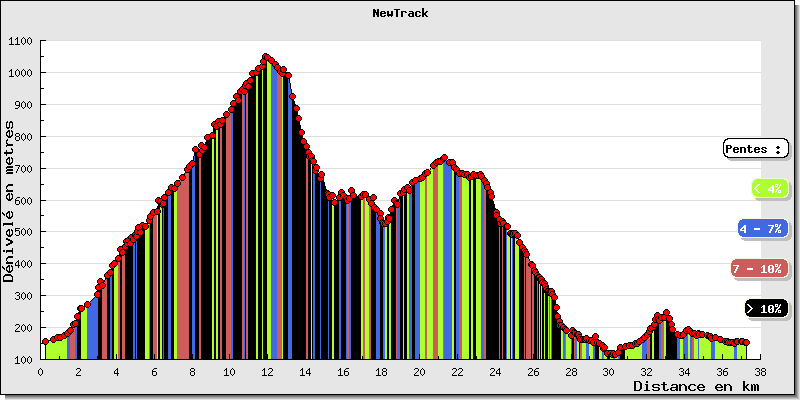
Task: Click the 2 km tick label
Action: [79, 372]
